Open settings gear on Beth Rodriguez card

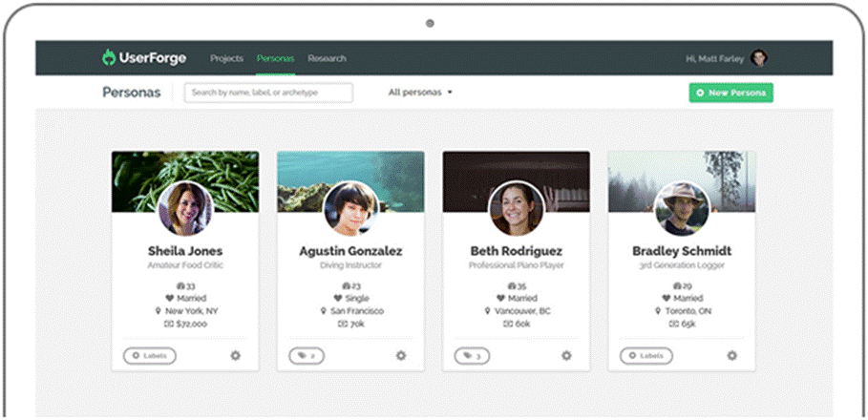tap(566, 356)
